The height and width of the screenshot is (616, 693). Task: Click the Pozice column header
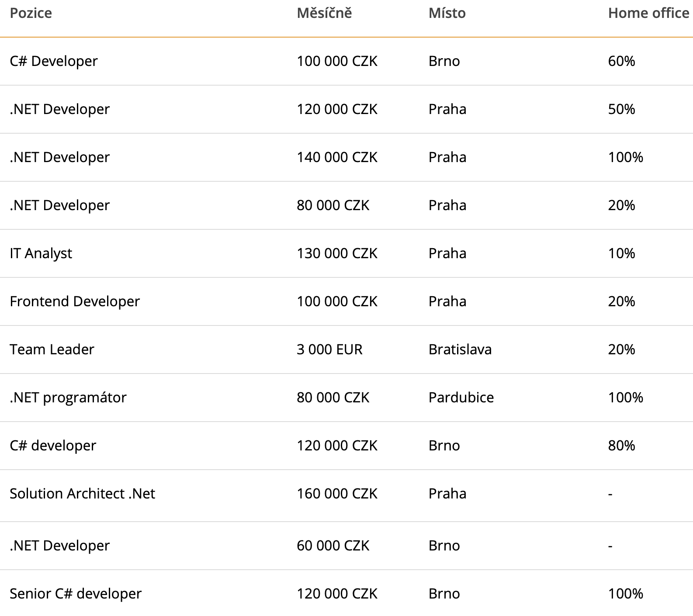[x=31, y=13]
